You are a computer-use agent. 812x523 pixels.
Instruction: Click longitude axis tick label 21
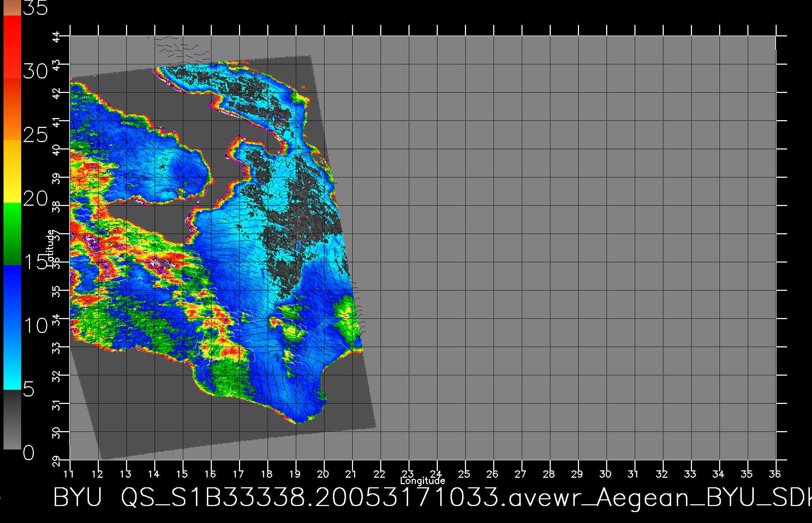tap(351, 474)
